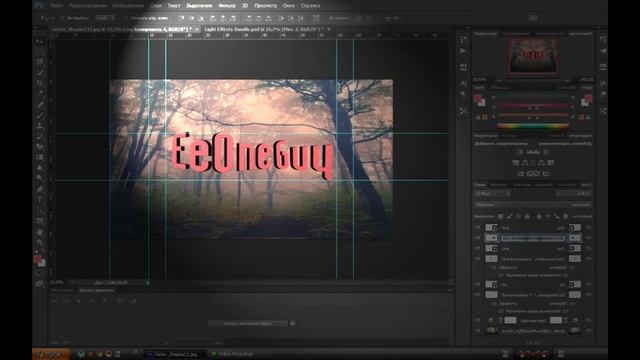640x360 pixels.
Task: Toggle visibility of the selected highlighted layer
Action: 478,238
